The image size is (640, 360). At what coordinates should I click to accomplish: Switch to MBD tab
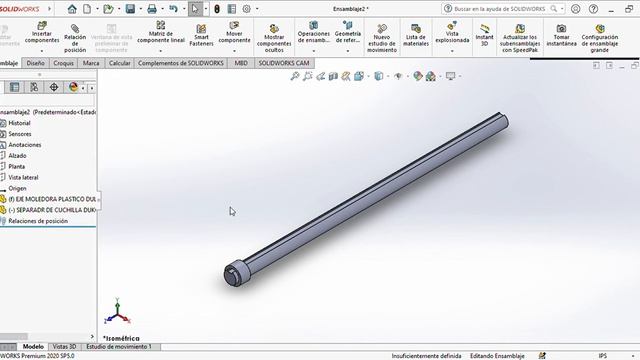click(x=241, y=63)
